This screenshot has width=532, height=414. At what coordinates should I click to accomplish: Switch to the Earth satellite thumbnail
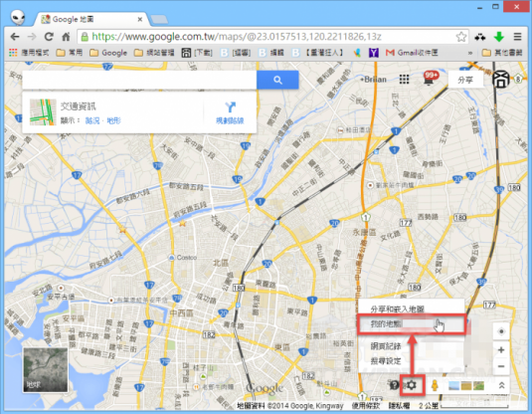45,369
